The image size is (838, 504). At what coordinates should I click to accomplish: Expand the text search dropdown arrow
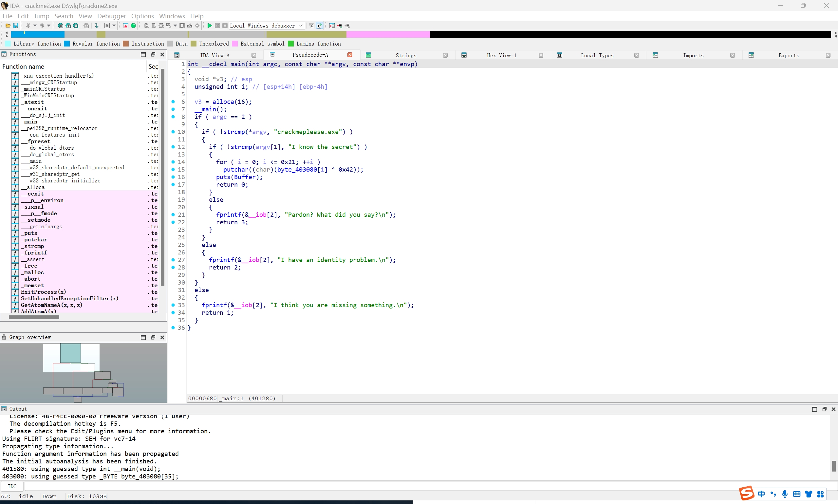(x=114, y=26)
